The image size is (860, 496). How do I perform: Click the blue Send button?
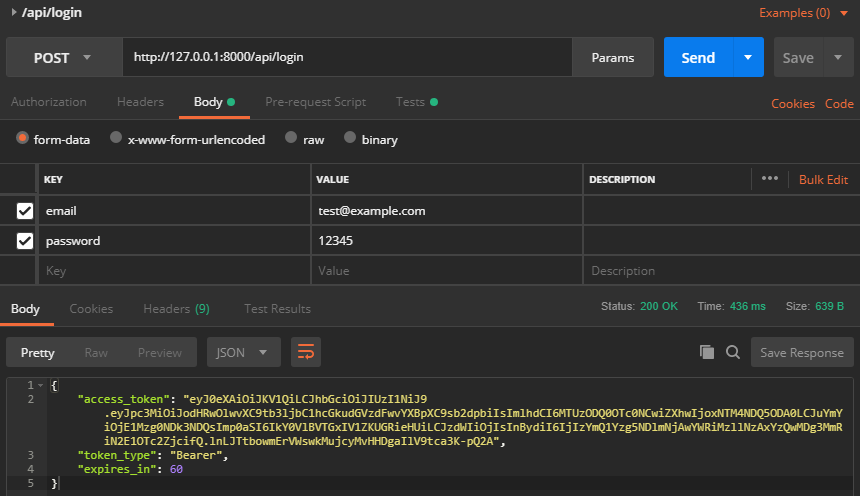point(698,58)
